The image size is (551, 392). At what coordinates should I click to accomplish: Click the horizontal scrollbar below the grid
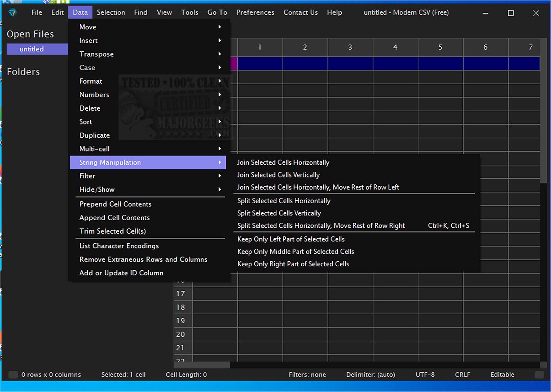coord(202,365)
